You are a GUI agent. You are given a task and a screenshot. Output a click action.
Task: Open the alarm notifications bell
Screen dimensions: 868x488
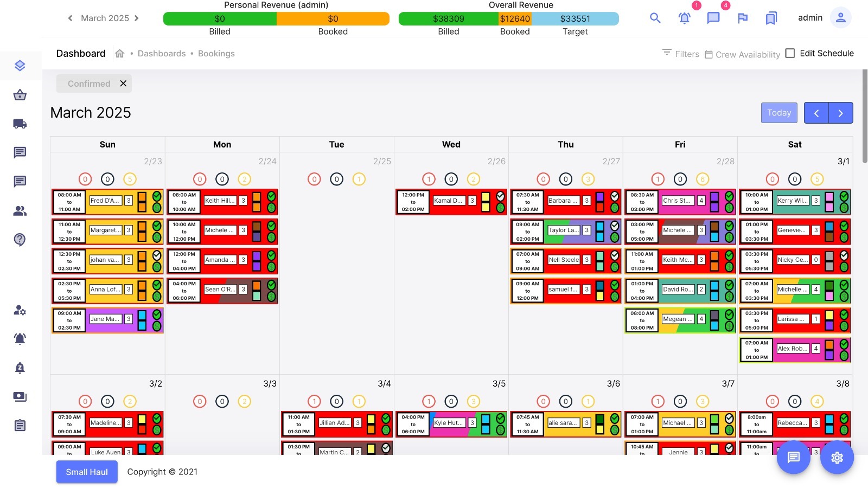click(x=684, y=18)
